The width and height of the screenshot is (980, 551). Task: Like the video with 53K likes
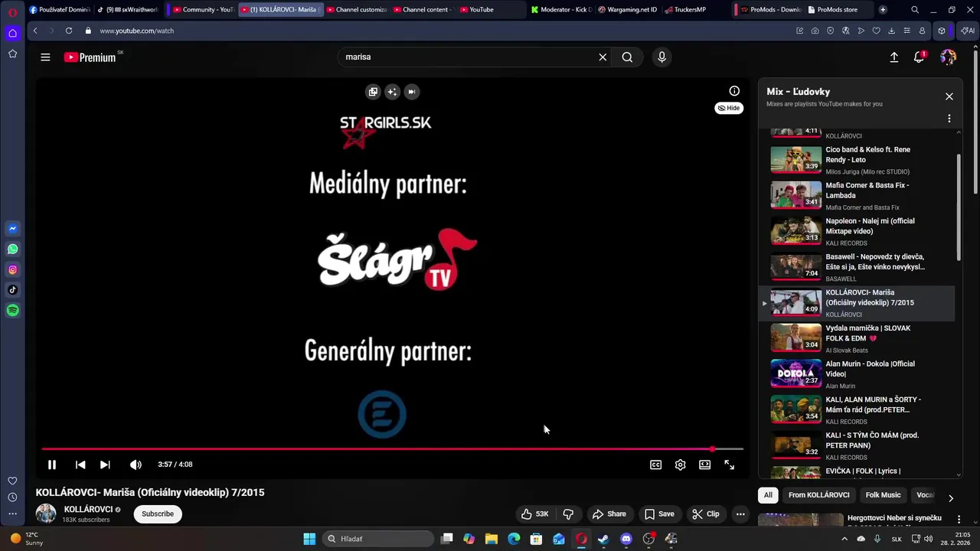click(x=534, y=514)
